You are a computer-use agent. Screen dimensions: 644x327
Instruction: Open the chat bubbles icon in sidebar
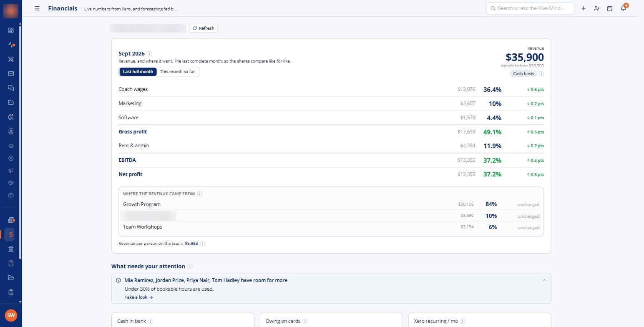pos(11,88)
